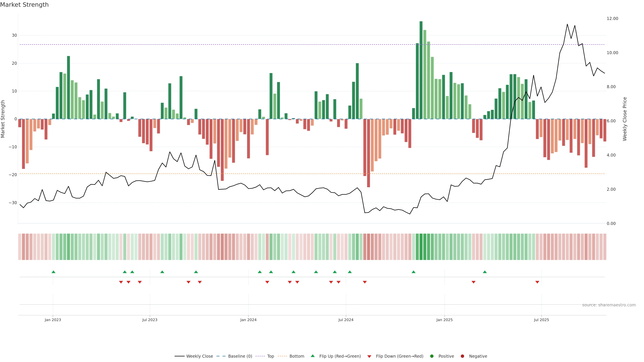Click the Jan 2024 x-axis label
The height and width of the screenshot is (362, 644).
click(248, 320)
